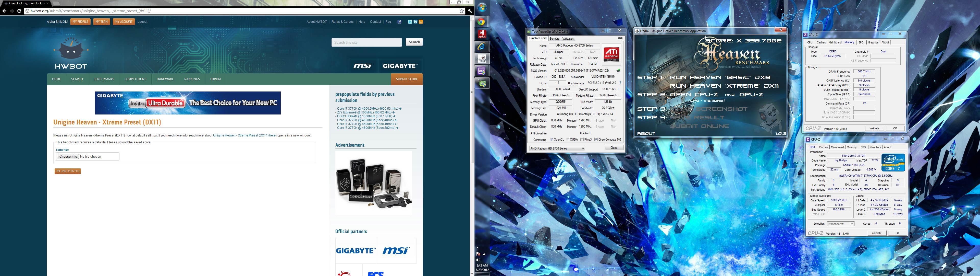The width and height of the screenshot is (980, 276).
Task: Open Windows Start orb
Action: pyautogui.click(x=482, y=8)
